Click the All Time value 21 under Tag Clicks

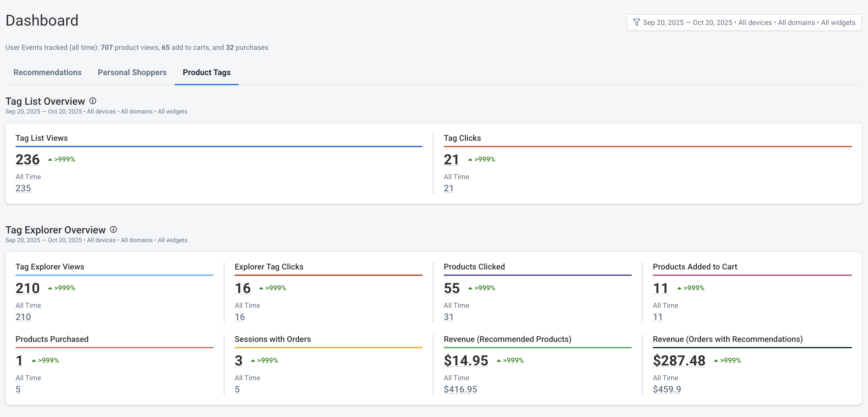point(448,188)
